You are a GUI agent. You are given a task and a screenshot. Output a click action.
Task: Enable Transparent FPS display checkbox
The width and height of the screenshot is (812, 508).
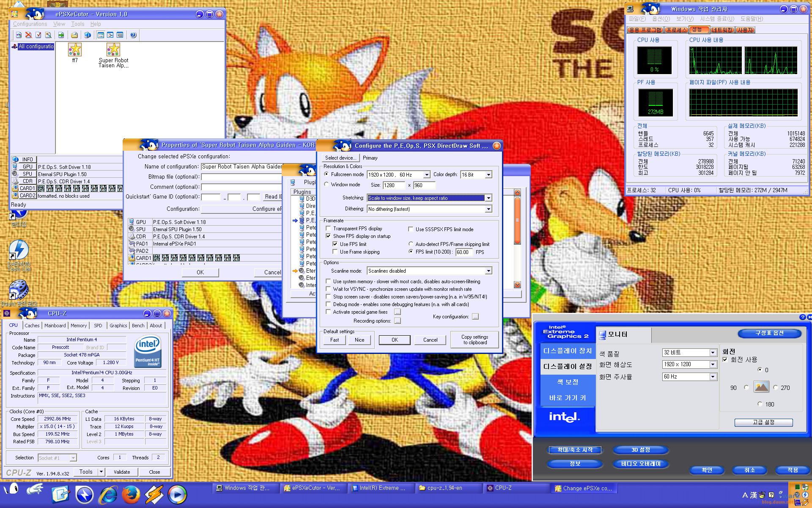328,229
